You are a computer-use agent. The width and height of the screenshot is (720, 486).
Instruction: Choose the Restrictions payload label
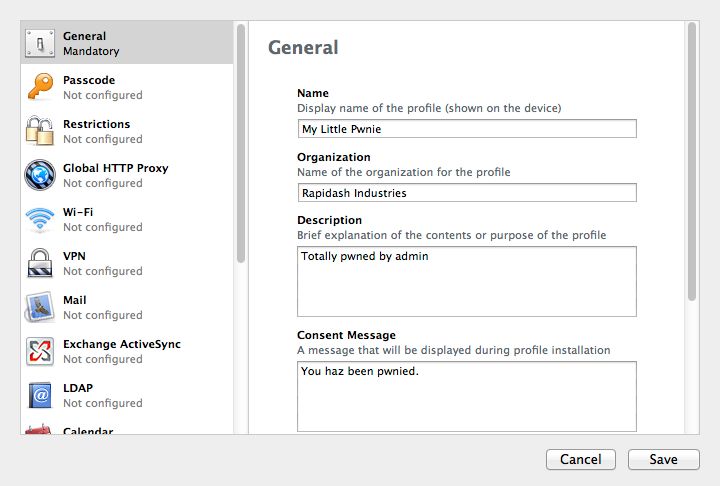pos(96,124)
